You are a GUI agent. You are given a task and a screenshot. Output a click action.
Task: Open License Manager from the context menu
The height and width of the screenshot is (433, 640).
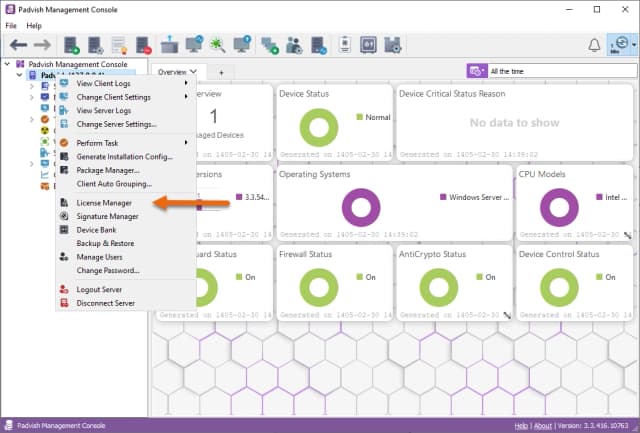coord(126,203)
